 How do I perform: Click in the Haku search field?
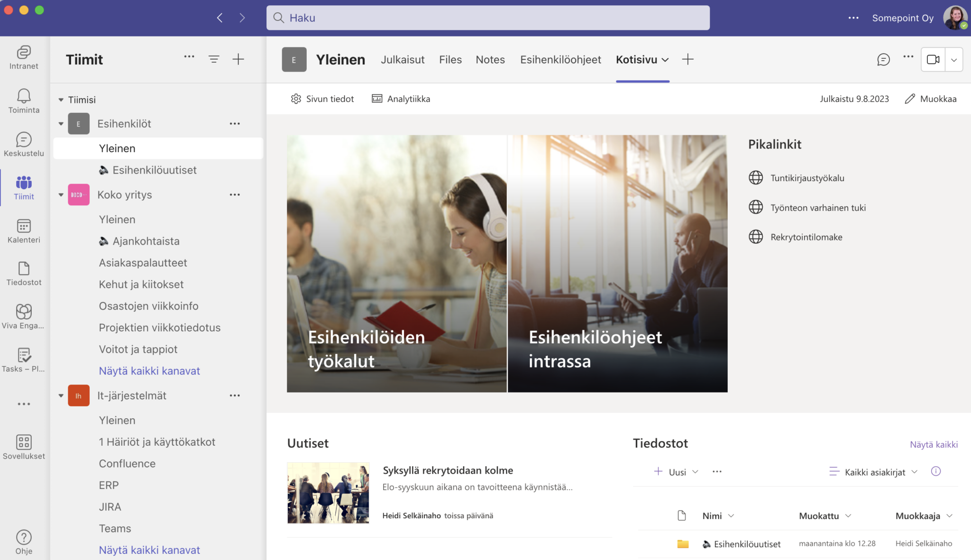pos(488,18)
